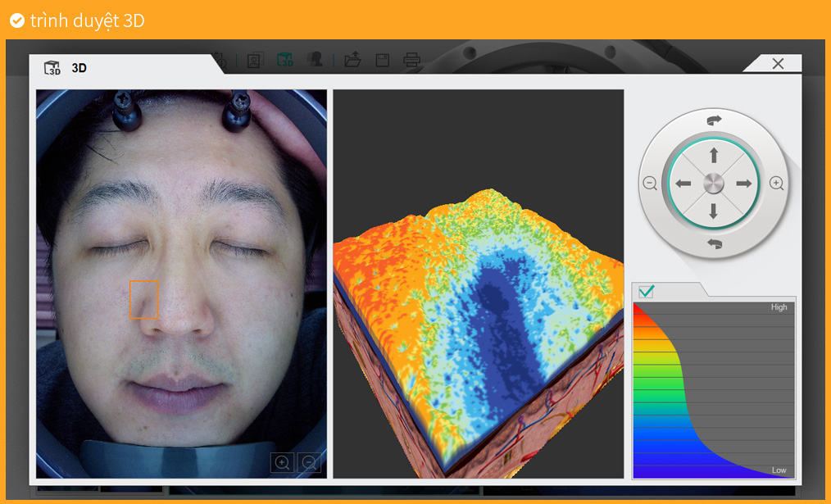Zoom in 3D model on control dial
The width and height of the screenshot is (831, 504).
pos(776,184)
